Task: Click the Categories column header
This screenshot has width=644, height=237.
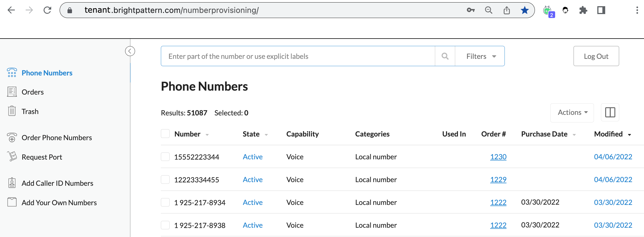Action: pos(372,134)
